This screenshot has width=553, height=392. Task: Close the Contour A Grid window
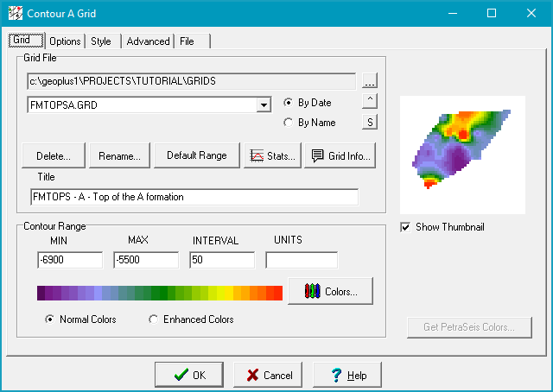pos(531,14)
